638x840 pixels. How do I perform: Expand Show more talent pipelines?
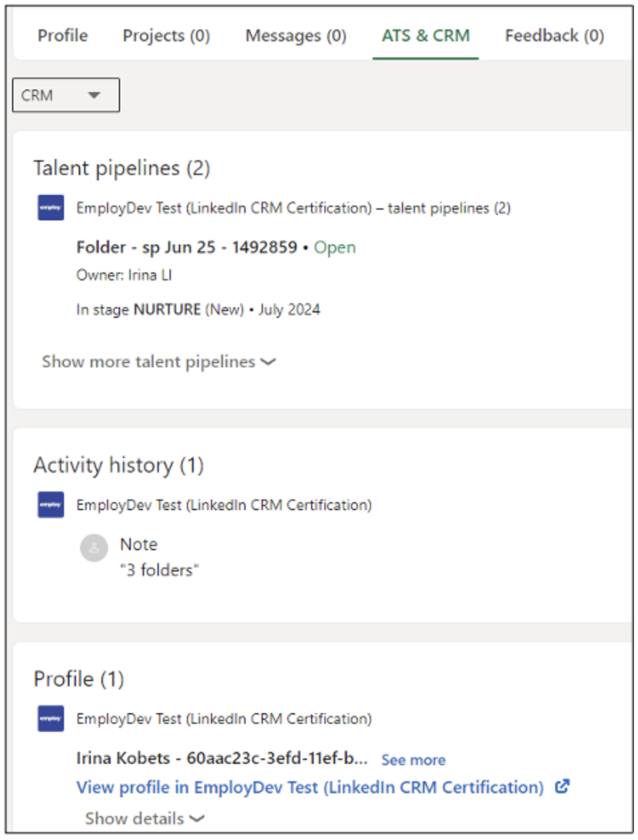159,362
